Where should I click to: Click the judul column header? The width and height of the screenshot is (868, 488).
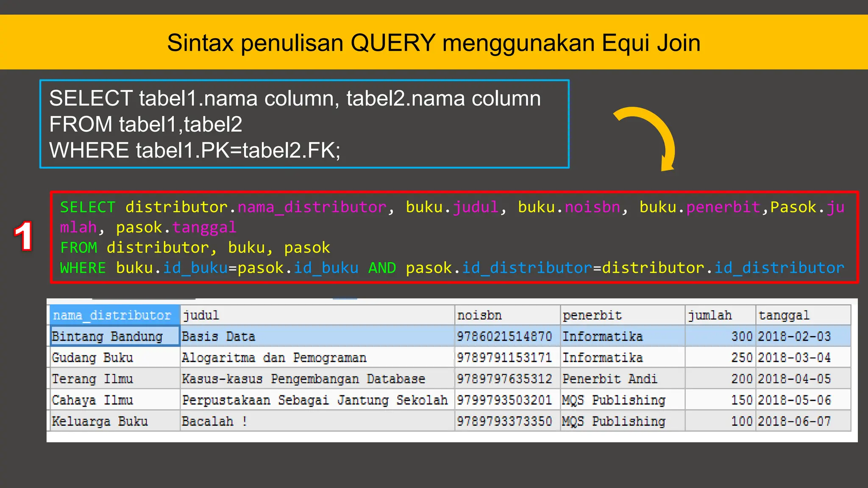[x=317, y=315]
